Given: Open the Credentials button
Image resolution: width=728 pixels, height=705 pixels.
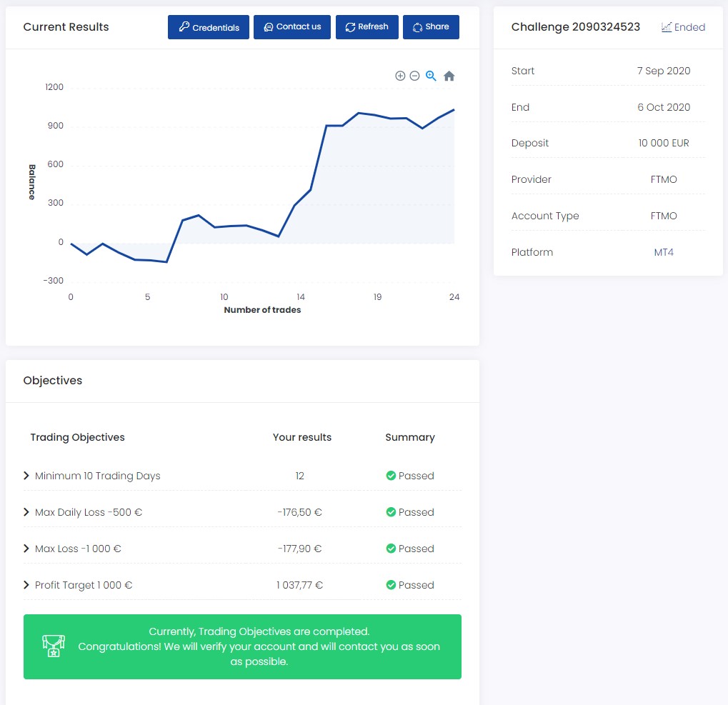Looking at the screenshot, I should click(x=209, y=27).
